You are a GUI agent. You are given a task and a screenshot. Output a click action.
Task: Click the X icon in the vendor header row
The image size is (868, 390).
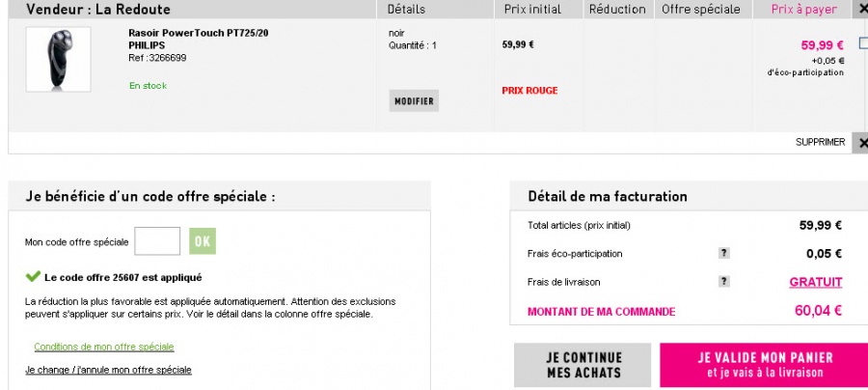[x=861, y=9]
